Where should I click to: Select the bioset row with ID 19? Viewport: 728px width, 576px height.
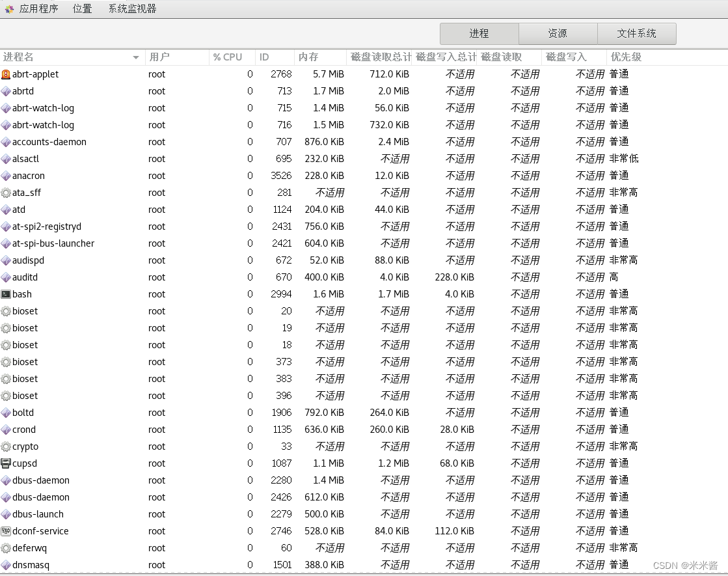pyautogui.click(x=364, y=329)
